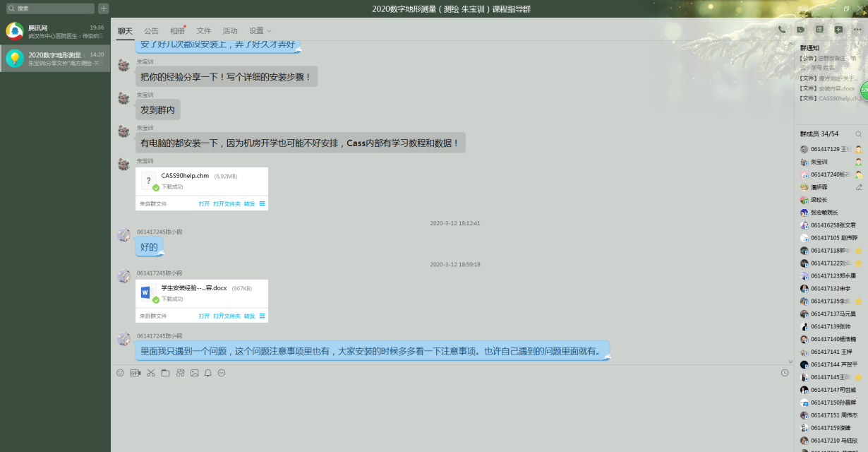868x452 pixels.
Task: Select the 腾讯网 conversation in list
Action: (x=55, y=31)
